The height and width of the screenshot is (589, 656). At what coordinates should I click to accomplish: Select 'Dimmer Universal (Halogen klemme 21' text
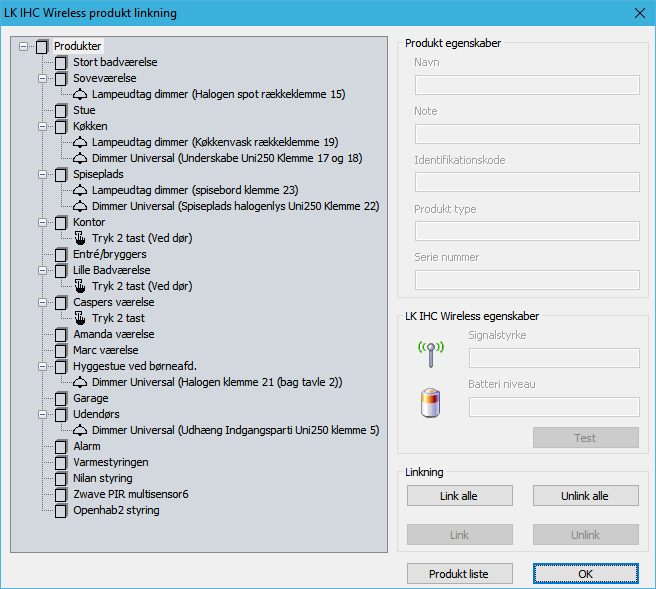click(x=183, y=382)
